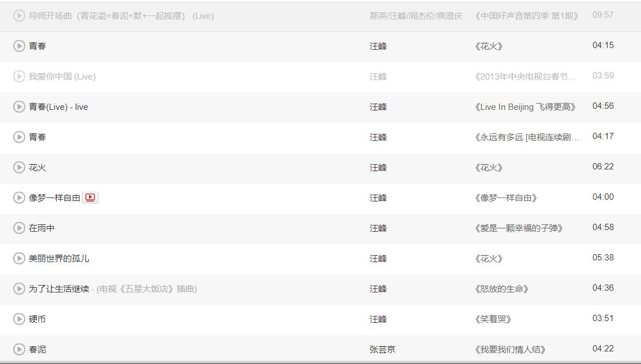Open song title 像梦一样自由
Image resolution: width=641 pixels, height=364 pixels.
coord(54,197)
